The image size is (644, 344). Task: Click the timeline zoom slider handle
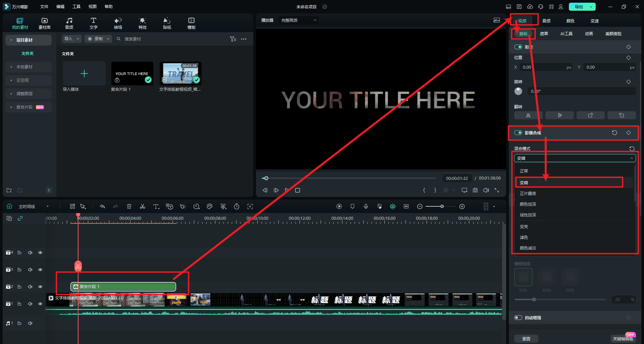click(442, 206)
